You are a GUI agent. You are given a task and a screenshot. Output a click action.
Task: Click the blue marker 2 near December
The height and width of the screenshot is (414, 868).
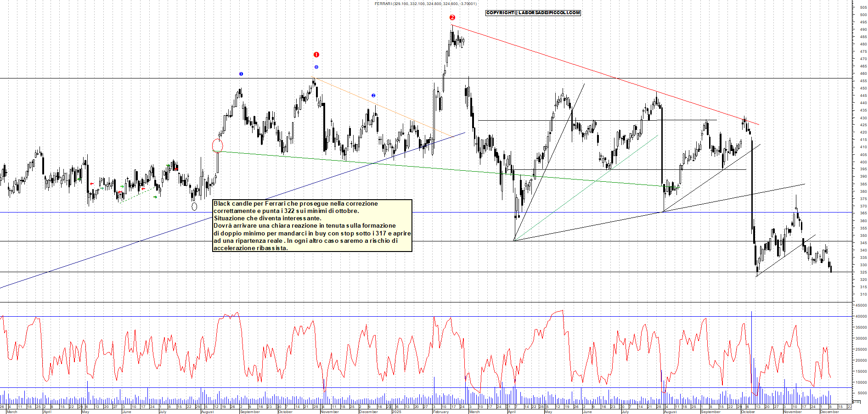click(373, 95)
